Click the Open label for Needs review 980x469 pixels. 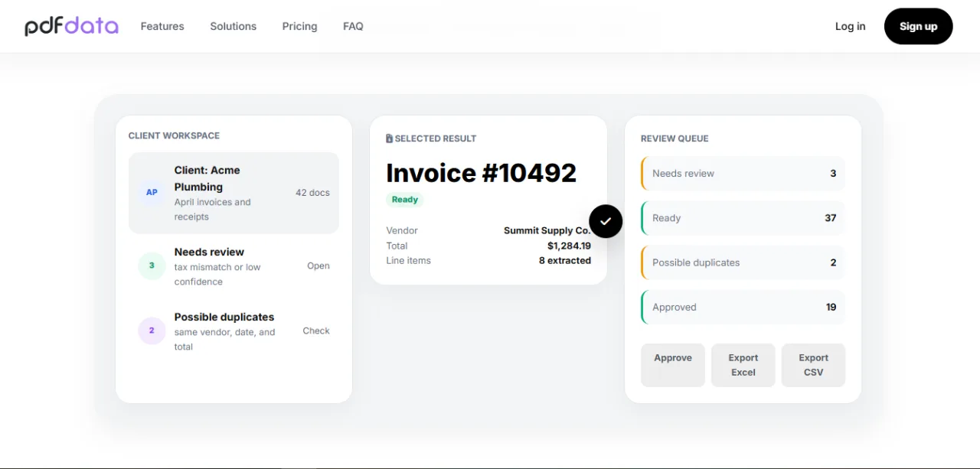[318, 265]
